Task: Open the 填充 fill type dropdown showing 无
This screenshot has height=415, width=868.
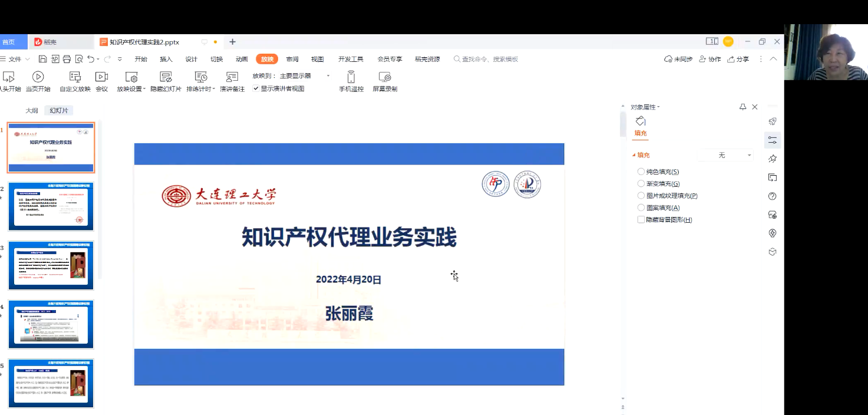Action: 725,155
